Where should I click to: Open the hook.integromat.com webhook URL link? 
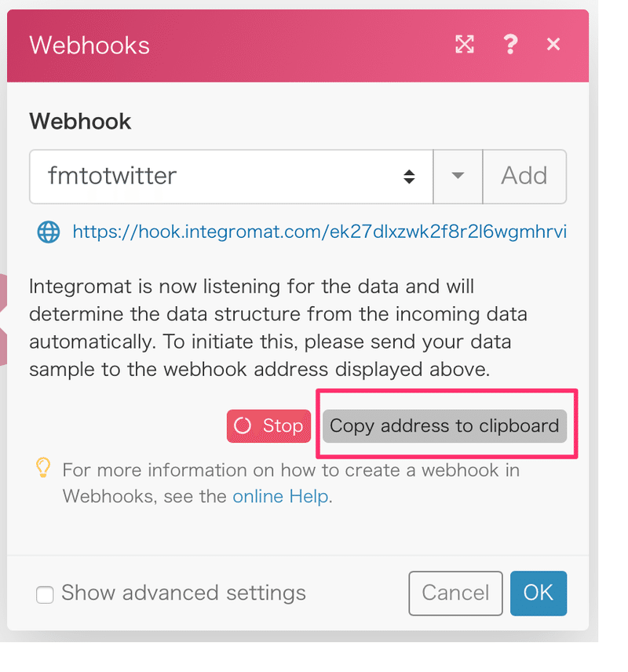click(x=319, y=232)
